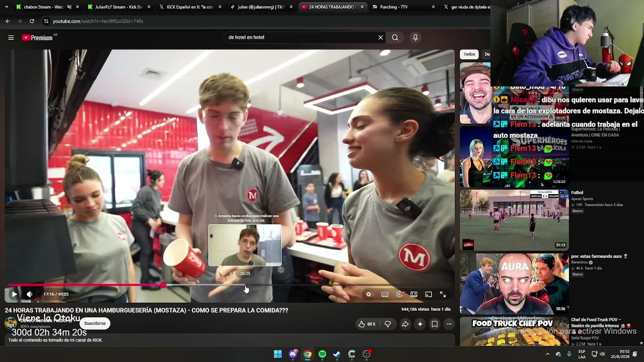Open the Windows Start menu
Screen dimensions: 644x362
[x=278, y=354]
